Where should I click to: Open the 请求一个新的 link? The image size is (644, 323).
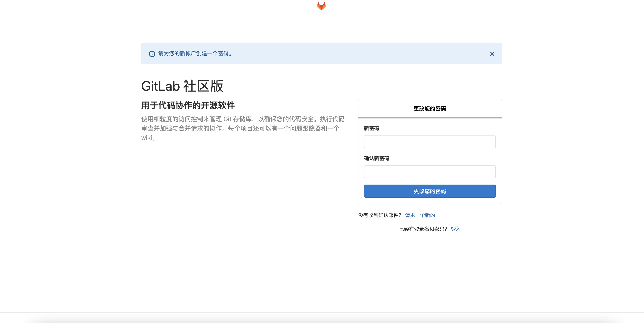pyautogui.click(x=420, y=215)
